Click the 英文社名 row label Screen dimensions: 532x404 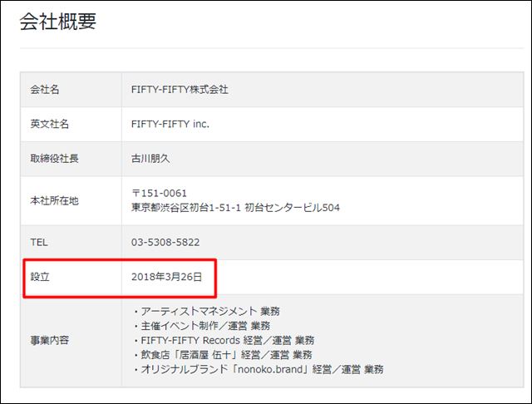tap(50, 124)
